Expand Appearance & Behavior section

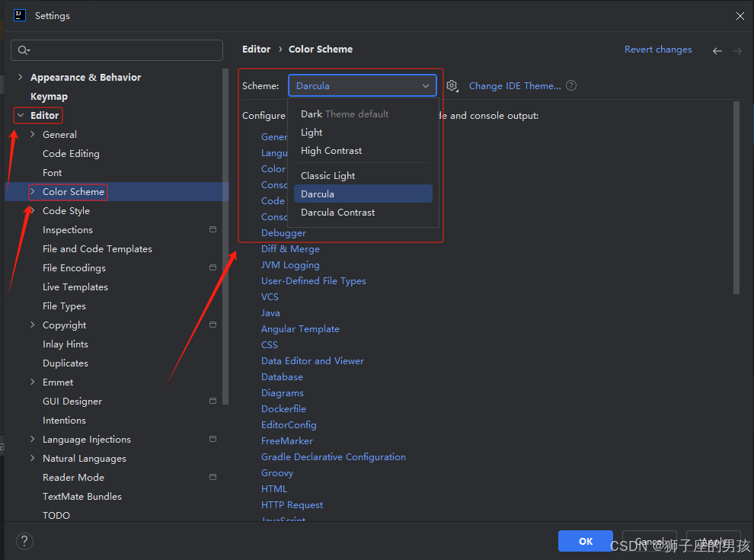click(x=21, y=77)
